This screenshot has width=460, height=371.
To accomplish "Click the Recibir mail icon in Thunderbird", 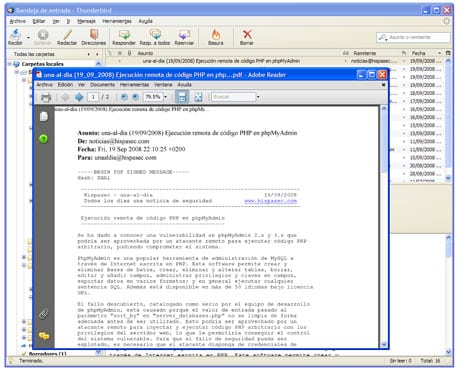I will [x=15, y=37].
